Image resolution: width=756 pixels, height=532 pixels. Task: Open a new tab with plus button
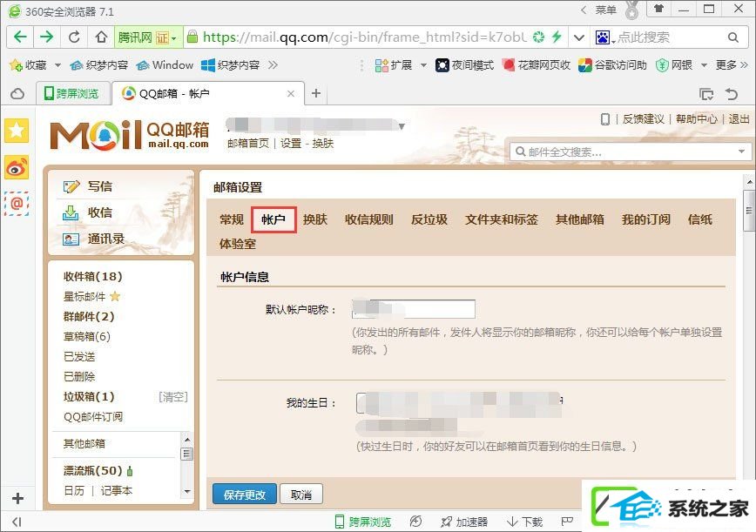tap(316, 93)
